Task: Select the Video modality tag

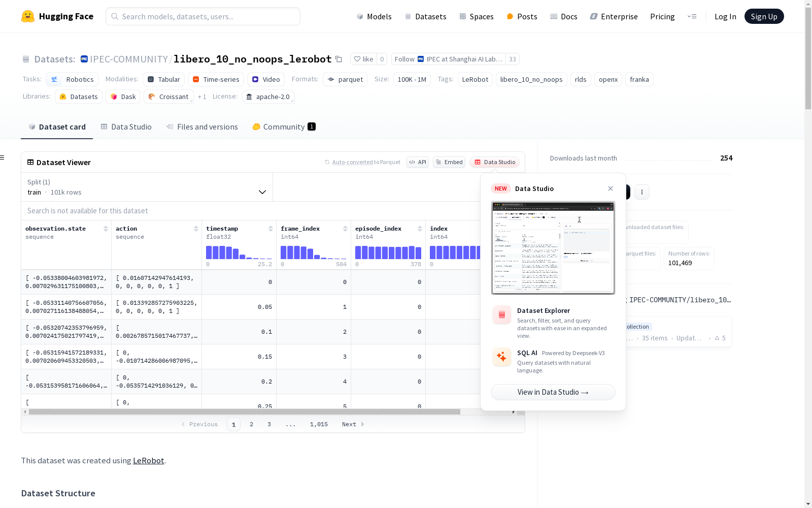Action: pos(266,79)
